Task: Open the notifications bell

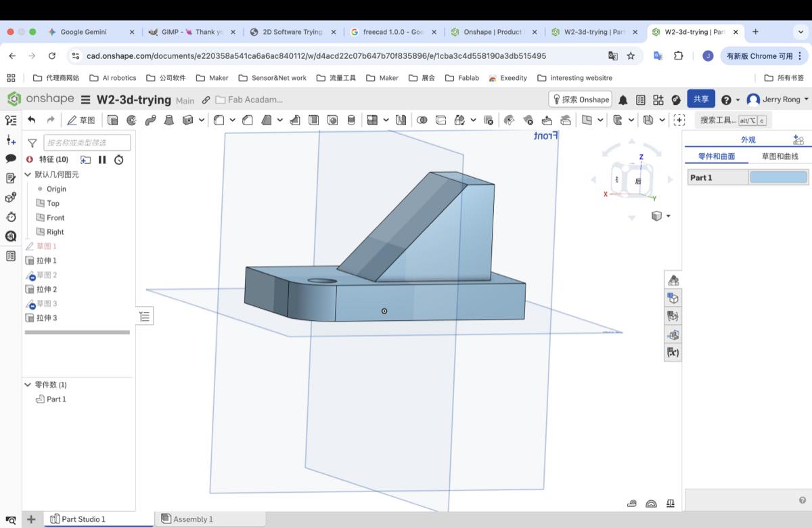Action: 623,100
